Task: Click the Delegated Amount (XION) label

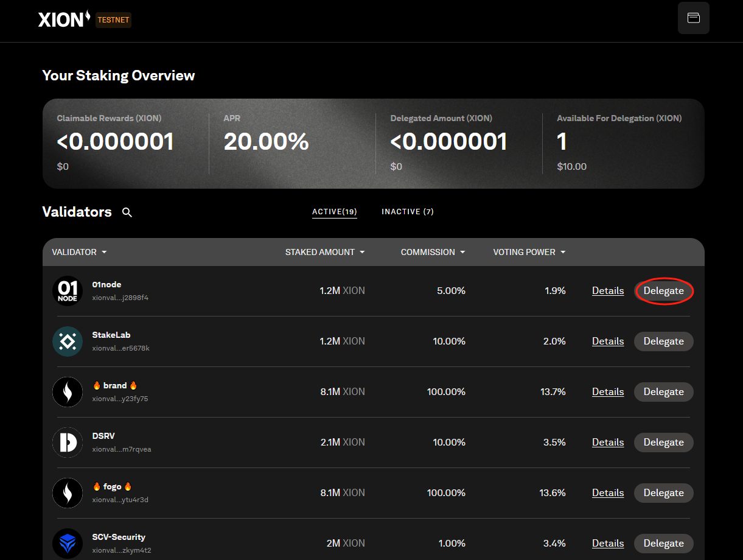Action: 441,119
